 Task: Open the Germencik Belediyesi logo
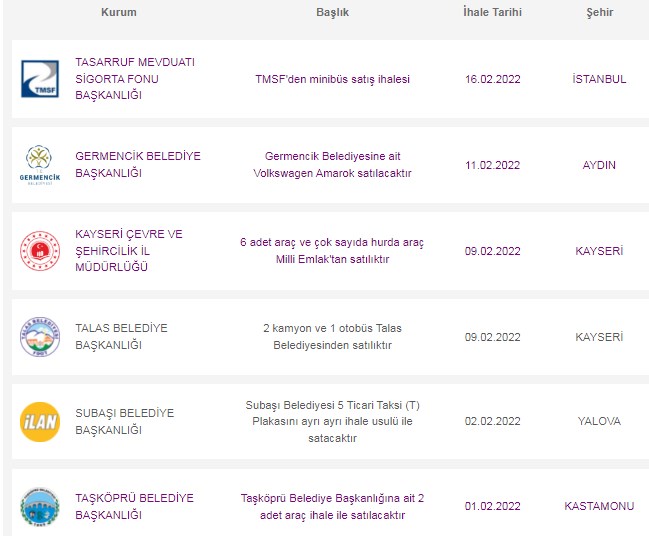(40, 165)
